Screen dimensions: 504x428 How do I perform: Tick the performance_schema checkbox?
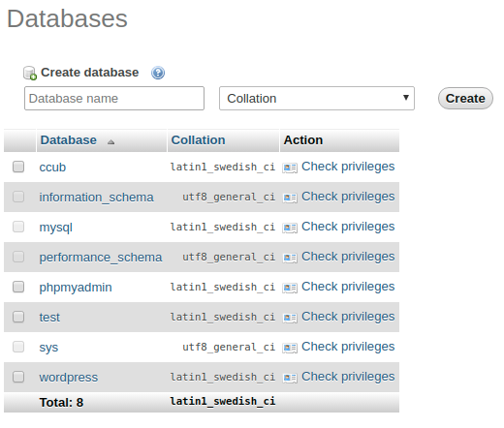(x=18, y=257)
